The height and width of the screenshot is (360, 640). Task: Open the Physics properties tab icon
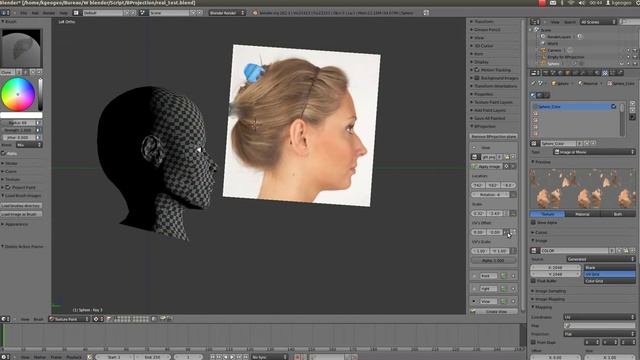coord(620,73)
